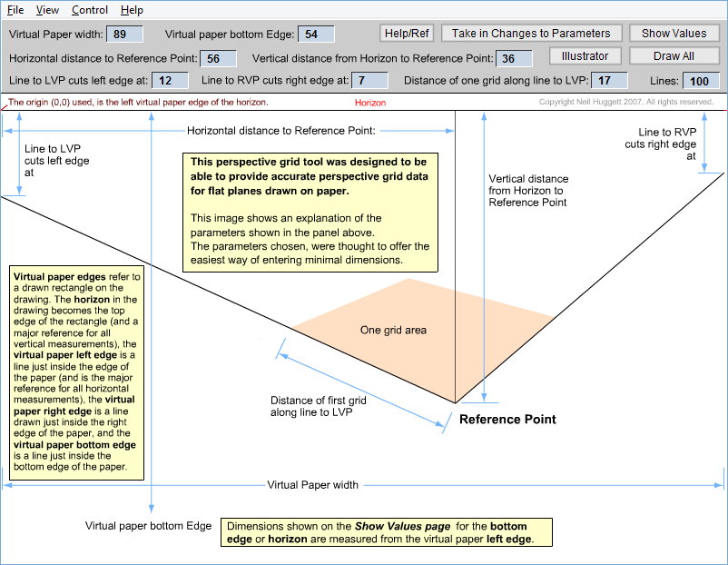Click the 'One grid area' label
The image size is (728, 565).
(x=393, y=330)
